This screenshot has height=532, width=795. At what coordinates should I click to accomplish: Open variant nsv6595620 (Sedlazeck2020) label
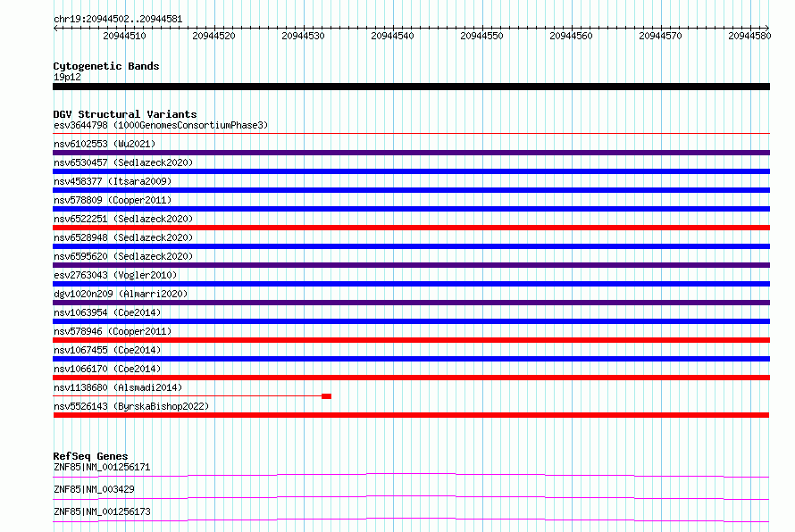[x=123, y=256]
